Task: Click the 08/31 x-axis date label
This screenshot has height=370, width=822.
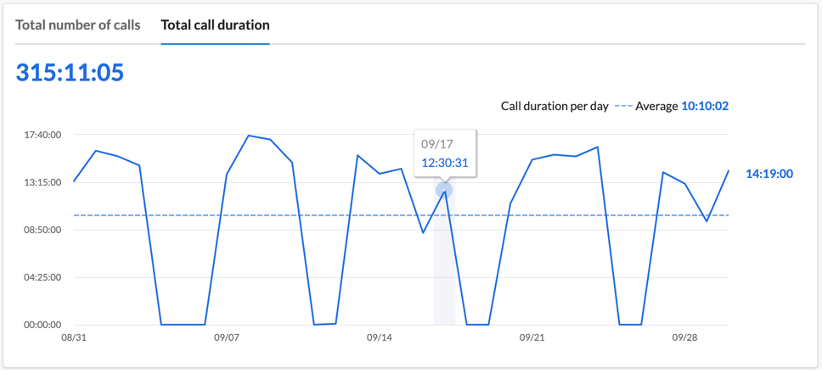Action: tap(73, 338)
